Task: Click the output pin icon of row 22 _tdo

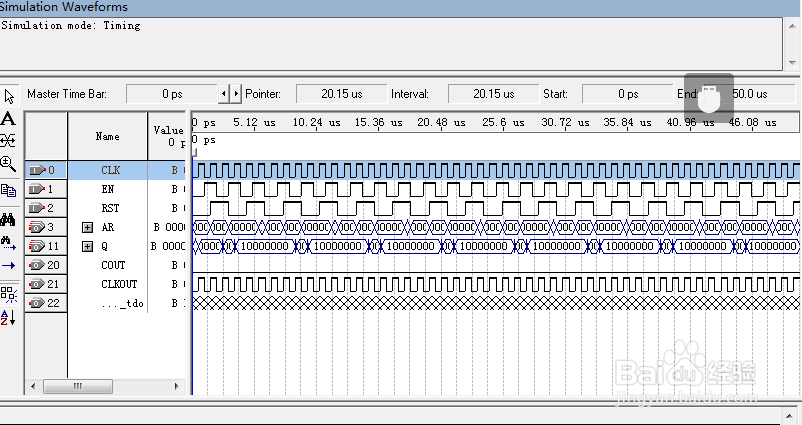Action: 37,303
